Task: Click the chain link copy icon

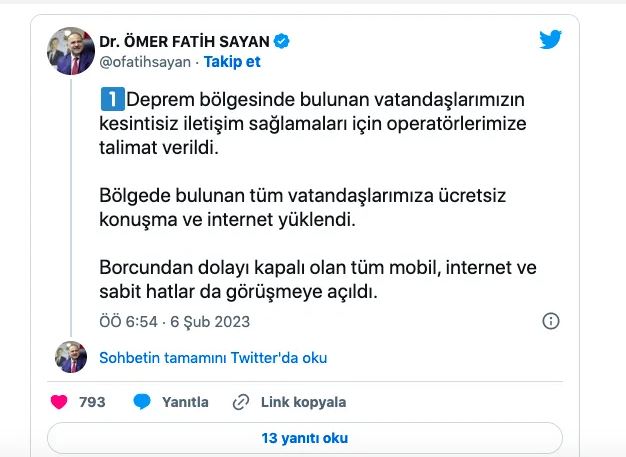Action: click(240, 402)
